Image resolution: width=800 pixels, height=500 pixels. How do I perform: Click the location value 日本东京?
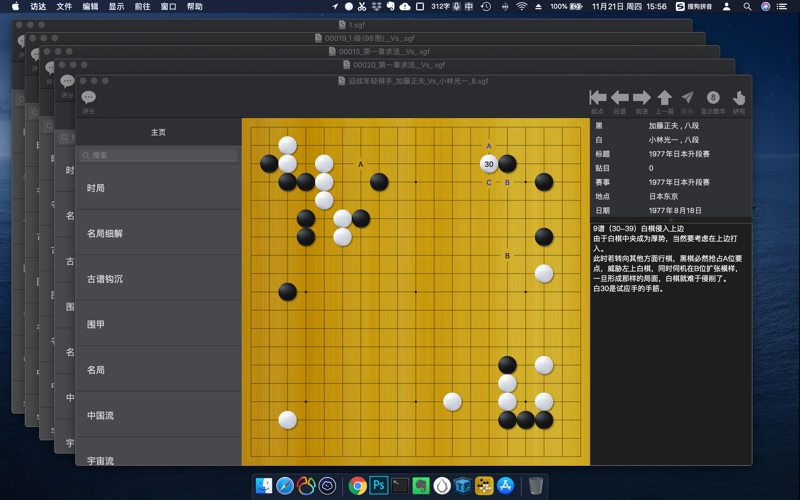tap(663, 196)
